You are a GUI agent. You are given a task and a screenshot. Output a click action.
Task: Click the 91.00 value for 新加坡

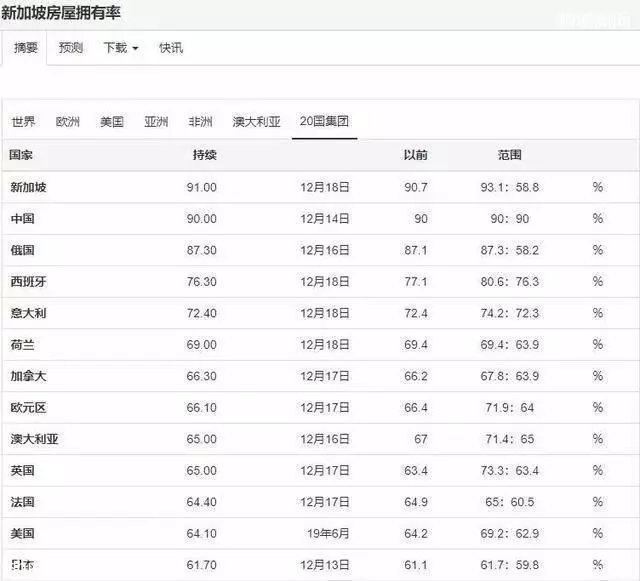[202, 187]
